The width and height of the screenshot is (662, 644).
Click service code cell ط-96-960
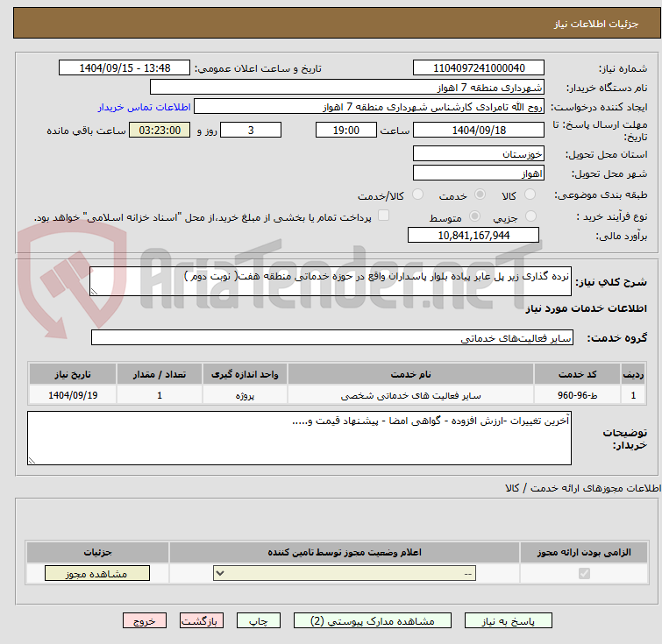point(577,395)
